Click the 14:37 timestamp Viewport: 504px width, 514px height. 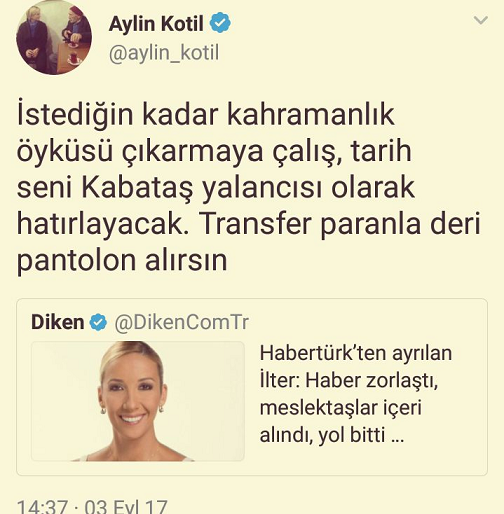[x=42, y=507]
